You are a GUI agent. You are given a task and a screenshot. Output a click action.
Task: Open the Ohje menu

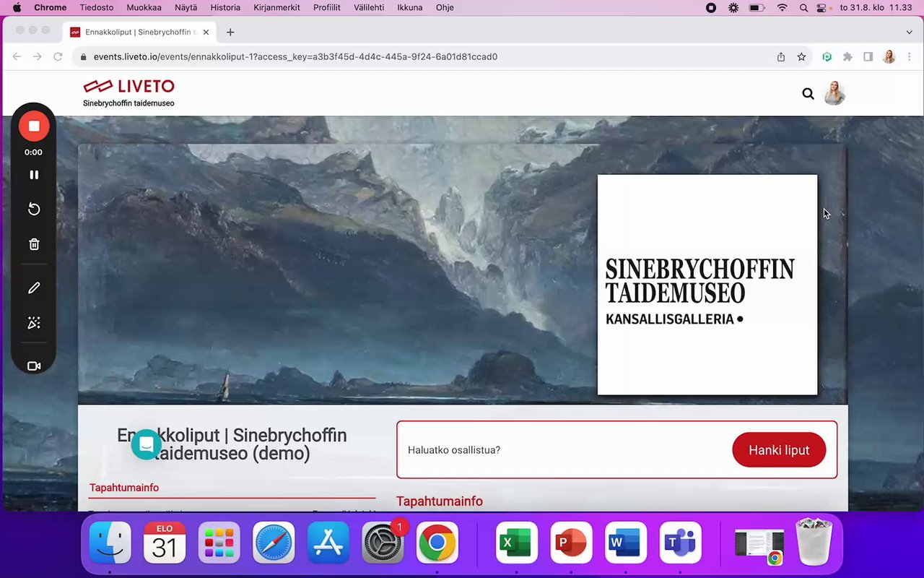445,7
